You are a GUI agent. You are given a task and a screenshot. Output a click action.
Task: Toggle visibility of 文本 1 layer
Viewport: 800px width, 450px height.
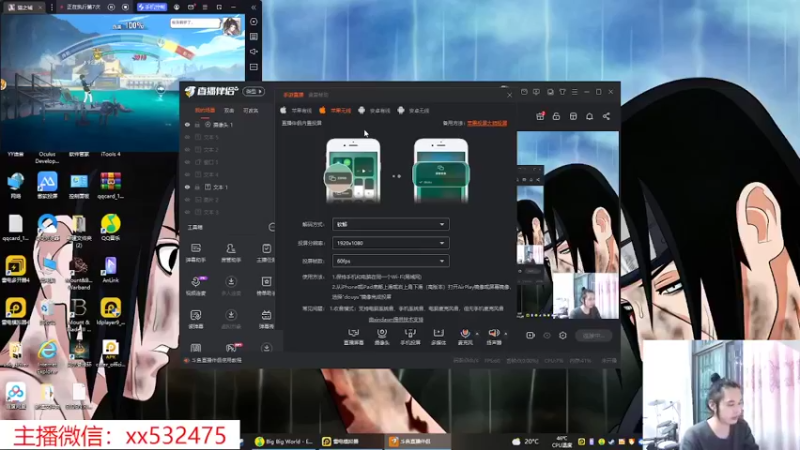(187, 187)
